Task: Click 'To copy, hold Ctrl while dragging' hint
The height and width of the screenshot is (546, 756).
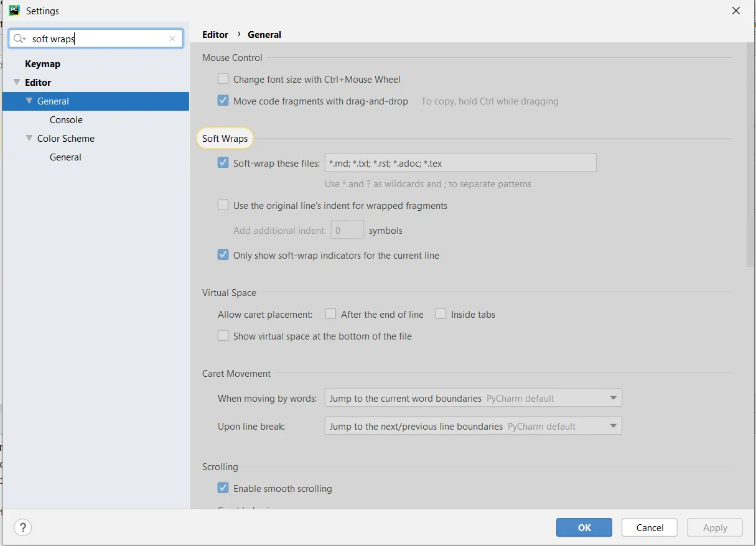Action: tap(490, 101)
